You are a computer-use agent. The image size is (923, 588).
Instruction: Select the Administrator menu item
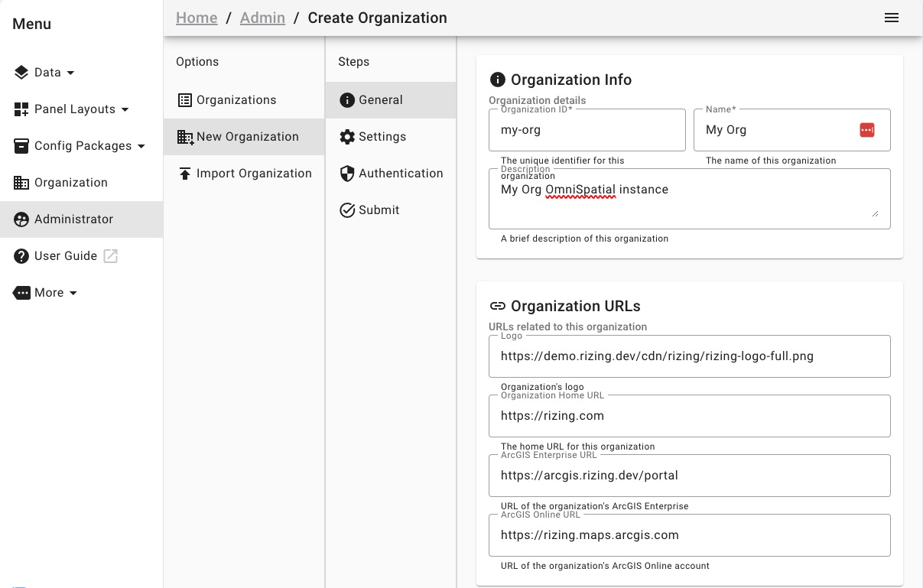(x=73, y=219)
